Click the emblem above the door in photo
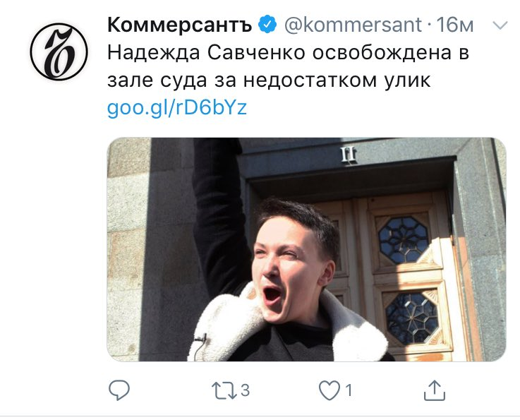 point(349,155)
